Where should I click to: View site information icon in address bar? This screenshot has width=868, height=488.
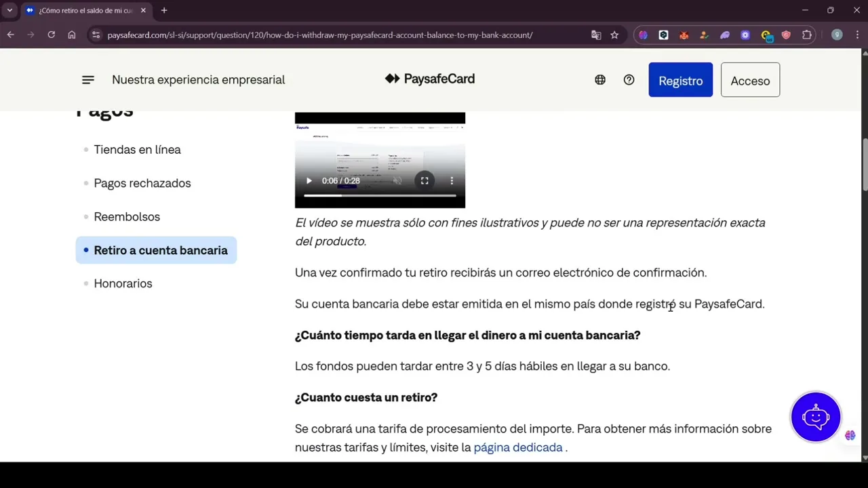point(96,35)
